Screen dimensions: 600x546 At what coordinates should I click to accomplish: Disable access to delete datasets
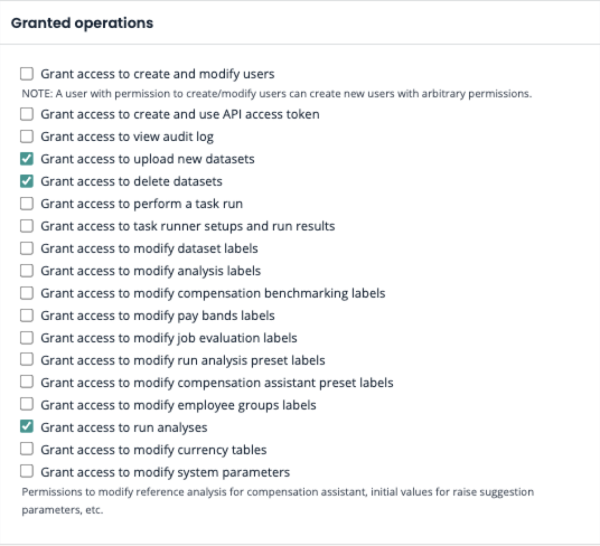pyautogui.click(x=27, y=182)
